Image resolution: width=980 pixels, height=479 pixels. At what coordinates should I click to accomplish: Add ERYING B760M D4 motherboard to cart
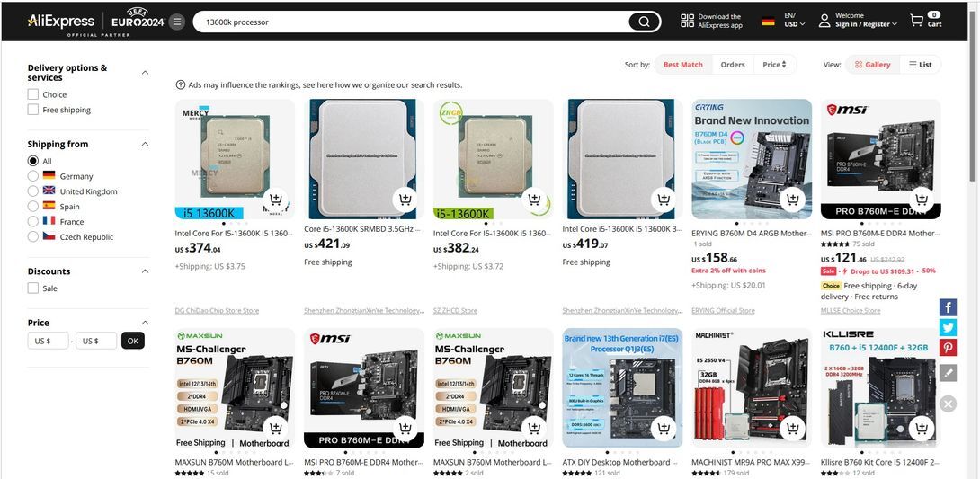pos(792,200)
